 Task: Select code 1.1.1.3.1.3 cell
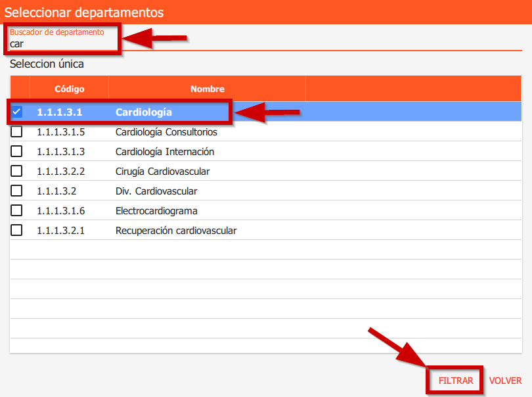click(61, 152)
